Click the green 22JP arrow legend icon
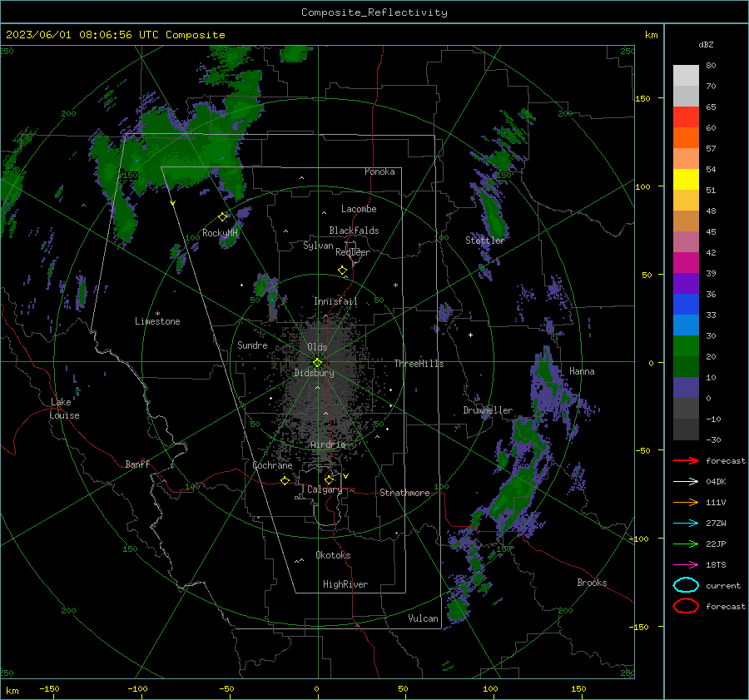 point(686,544)
